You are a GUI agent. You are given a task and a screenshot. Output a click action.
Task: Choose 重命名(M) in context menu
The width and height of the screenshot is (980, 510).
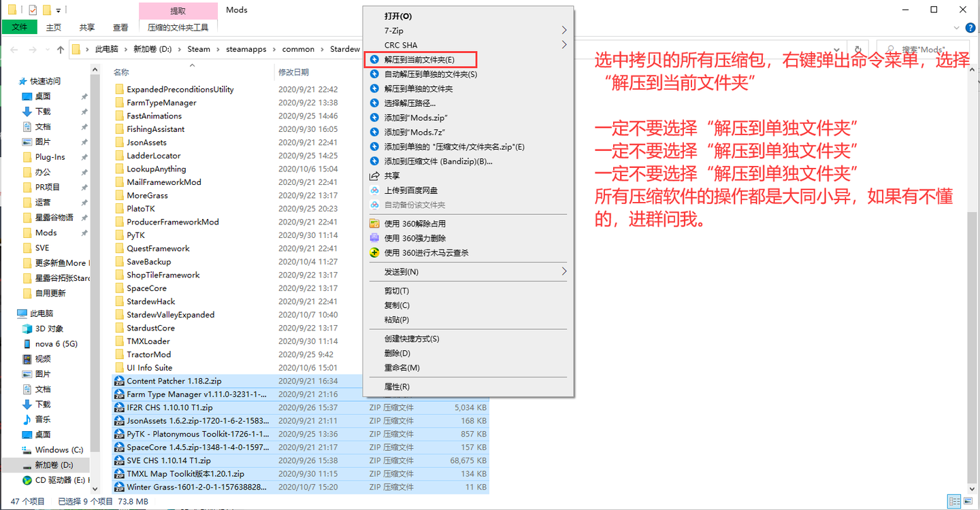click(x=468, y=367)
